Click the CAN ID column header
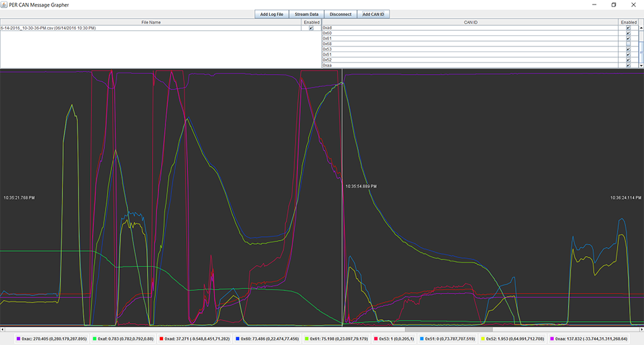 pyautogui.click(x=470, y=22)
